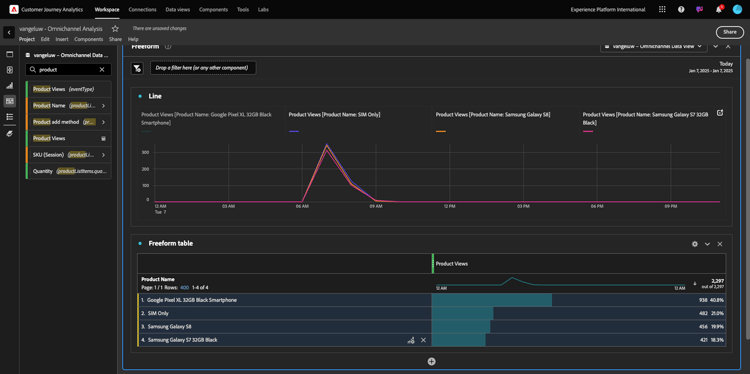Open the app switcher grid

pos(662,9)
